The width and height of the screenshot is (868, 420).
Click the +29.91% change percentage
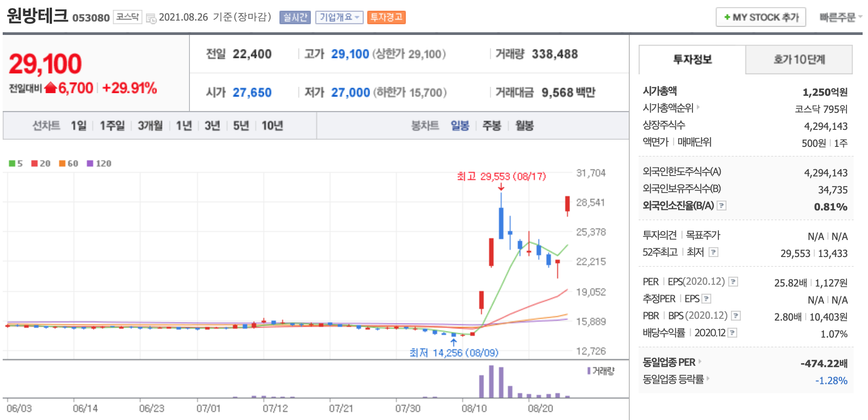click(x=129, y=88)
